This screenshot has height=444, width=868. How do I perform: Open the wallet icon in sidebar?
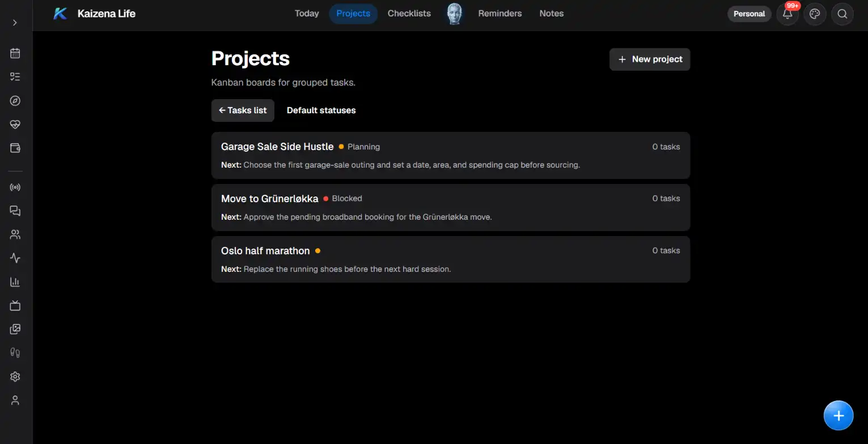pyautogui.click(x=15, y=148)
